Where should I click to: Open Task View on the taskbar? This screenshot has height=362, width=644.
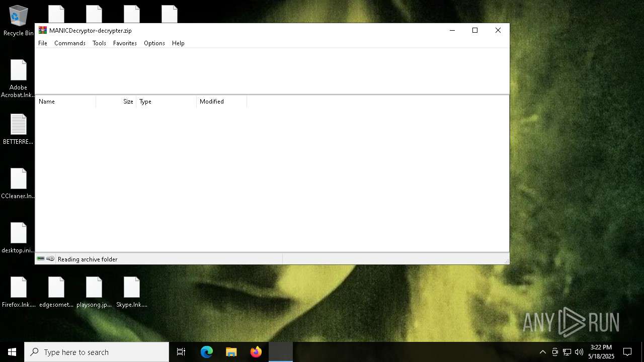[x=181, y=352]
